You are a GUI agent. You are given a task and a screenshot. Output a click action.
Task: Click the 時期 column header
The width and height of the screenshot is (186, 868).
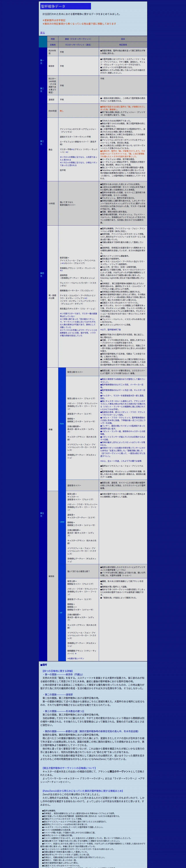[53, 39]
